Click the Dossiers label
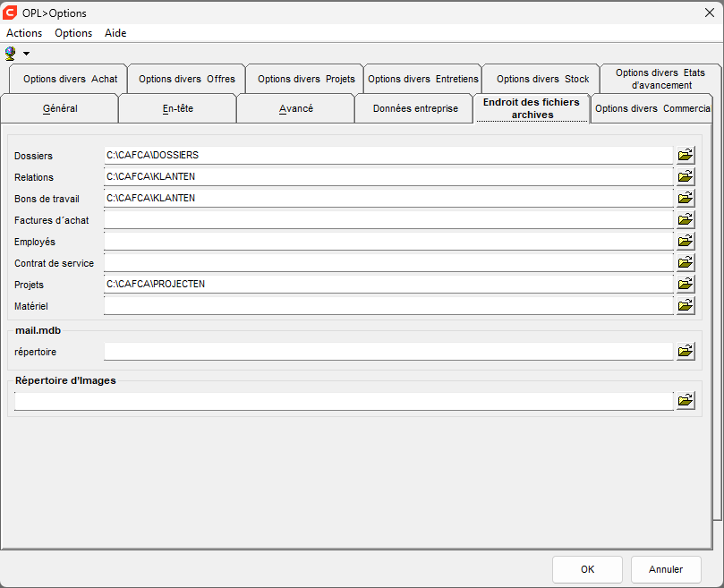This screenshot has width=724, height=588. (x=33, y=156)
